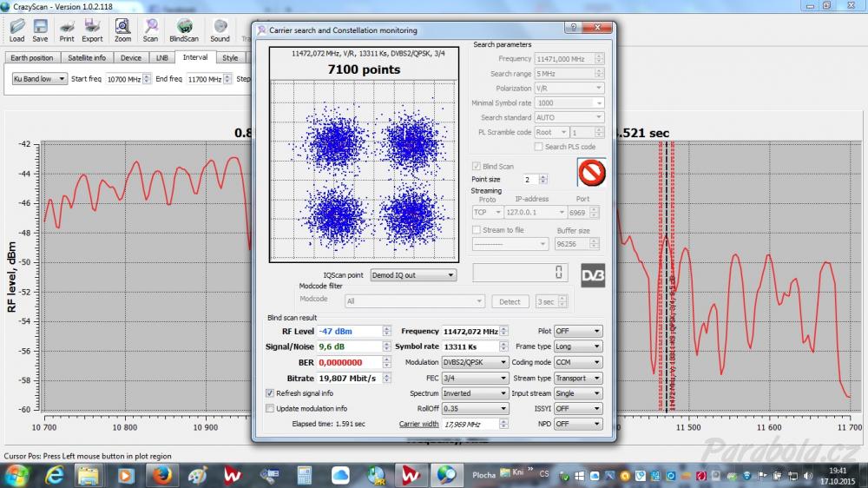Image resolution: width=868 pixels, height=488 pixels.
Task: Switch to LNB tab
Action: [x=161, y=57]
